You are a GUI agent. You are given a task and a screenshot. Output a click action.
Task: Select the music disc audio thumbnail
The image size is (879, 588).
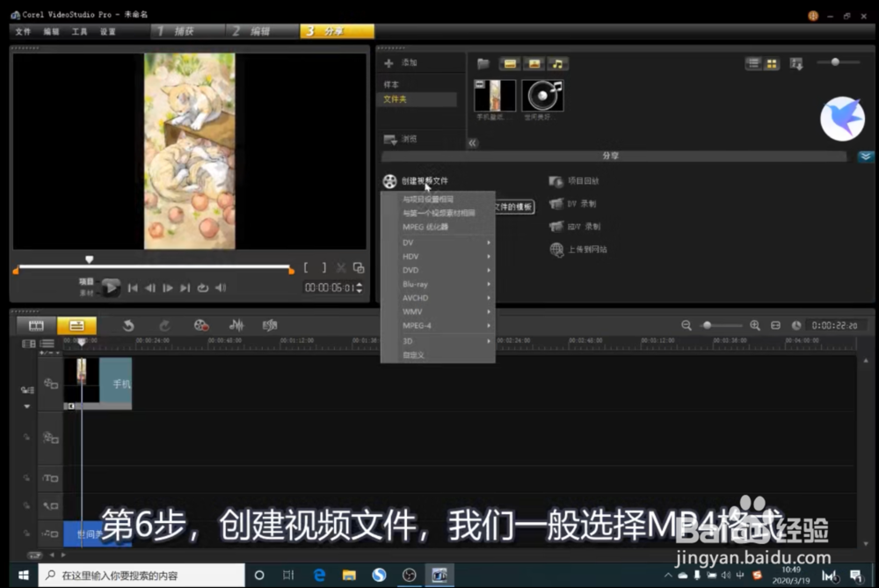point(542,96)
